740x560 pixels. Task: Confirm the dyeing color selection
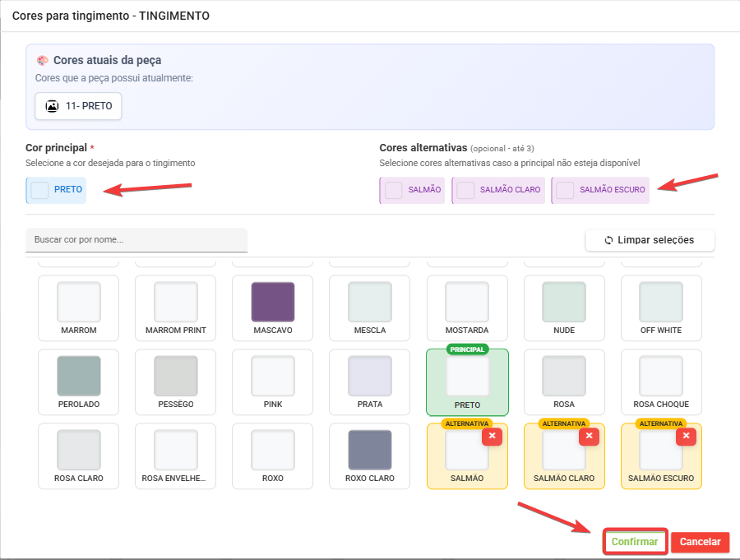(635, 542)
